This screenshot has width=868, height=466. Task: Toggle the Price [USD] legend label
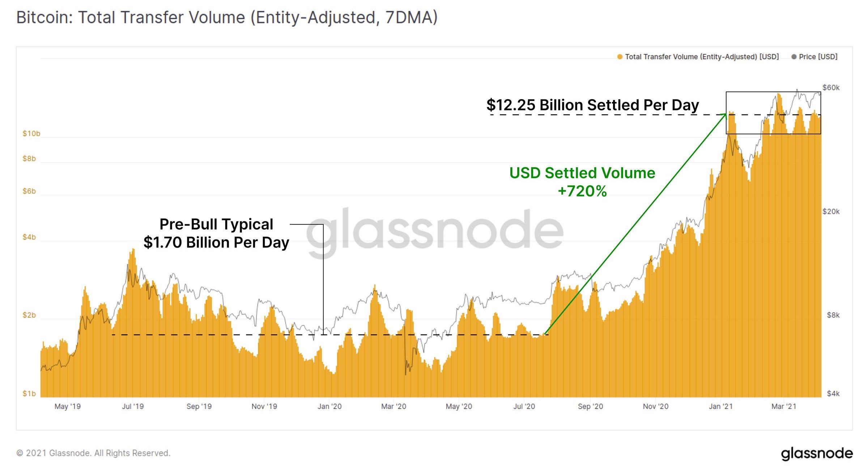point(818,57)
